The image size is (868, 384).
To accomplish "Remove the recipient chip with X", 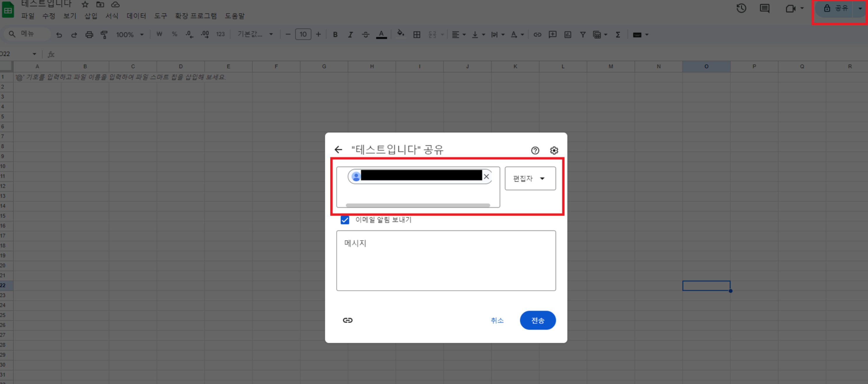I will pyautogui.click(x=486, y=176).
